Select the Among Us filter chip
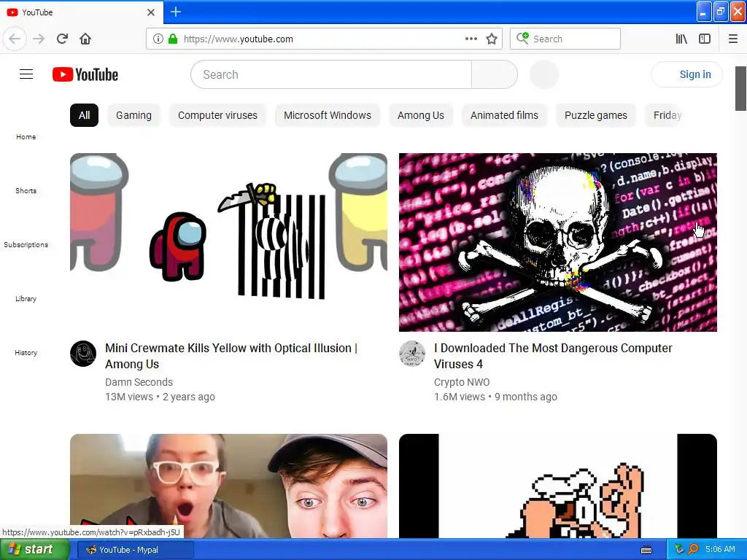Viewport: 747px width, 560px height. click(x=421, y=115)
